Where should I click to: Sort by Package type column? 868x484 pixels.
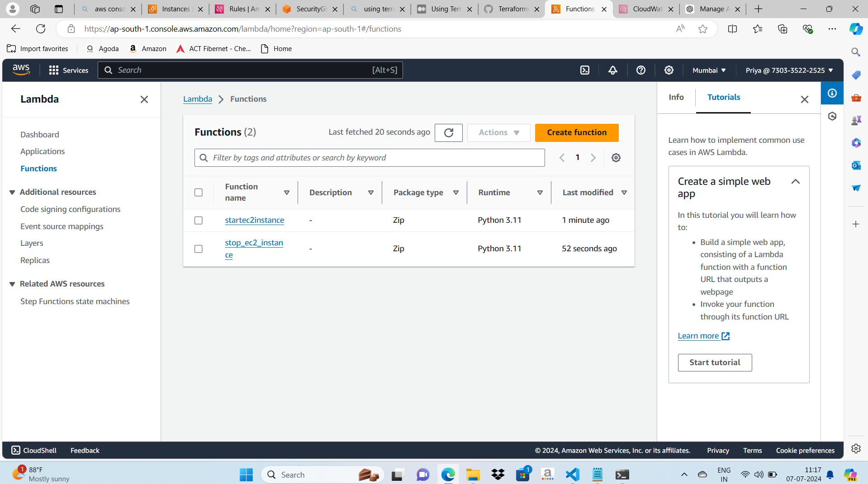coord(456,193)
